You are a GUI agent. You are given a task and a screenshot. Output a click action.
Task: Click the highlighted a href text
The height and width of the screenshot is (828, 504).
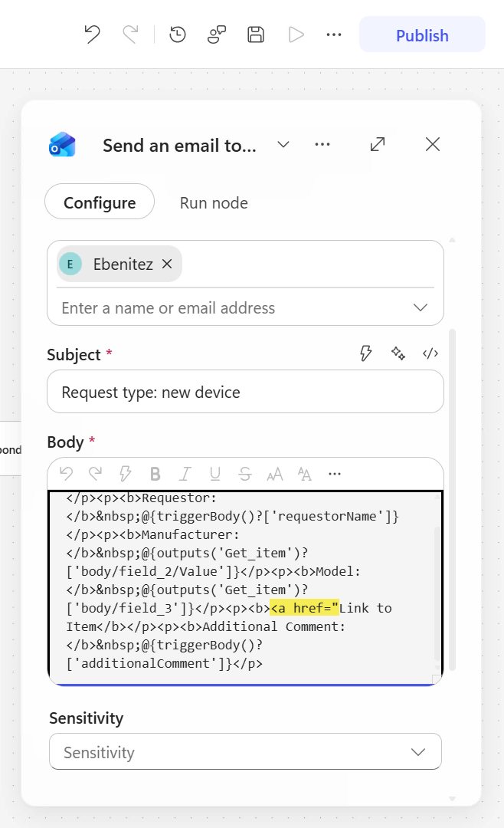point(305,608)
